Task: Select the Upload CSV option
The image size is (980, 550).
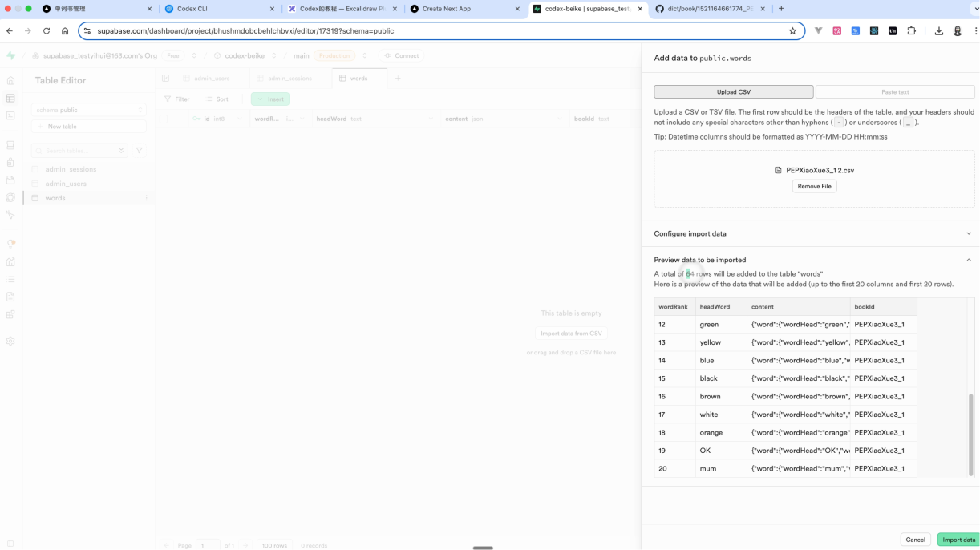Action: [733, 92]
